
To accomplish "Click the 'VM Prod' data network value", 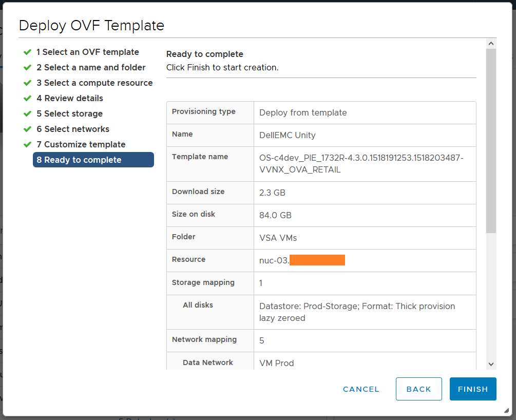I will tap(276, 363).
